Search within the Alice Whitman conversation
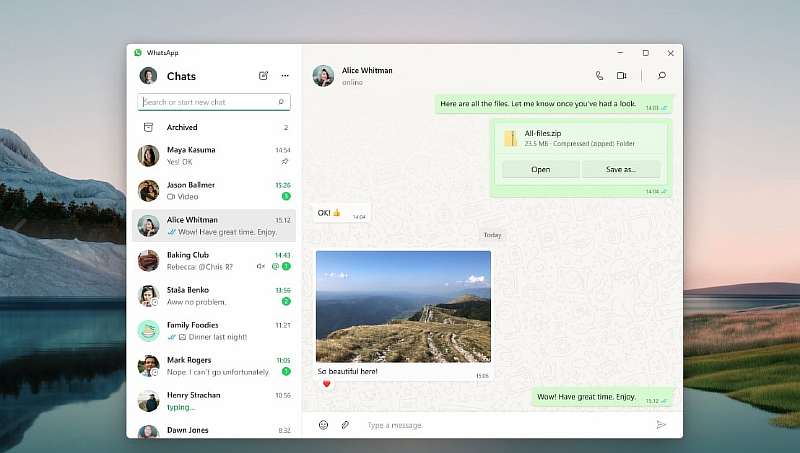This screenshot has height=453, width=800. point(661,76)
